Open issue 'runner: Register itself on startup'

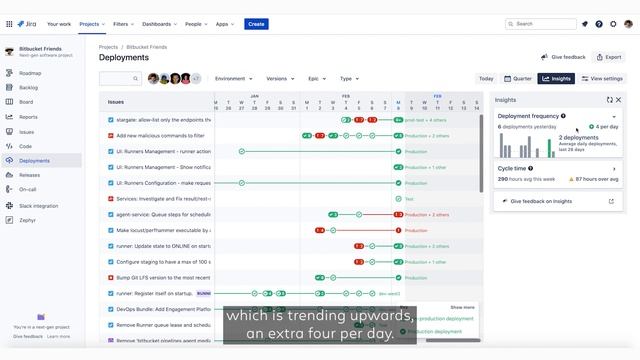[x=154, y=293]
